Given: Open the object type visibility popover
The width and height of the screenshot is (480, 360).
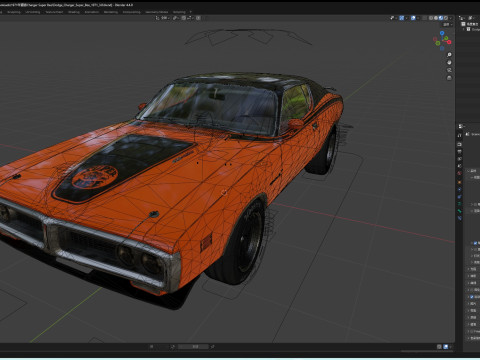Looking at the screenshot, I should 393,18.
